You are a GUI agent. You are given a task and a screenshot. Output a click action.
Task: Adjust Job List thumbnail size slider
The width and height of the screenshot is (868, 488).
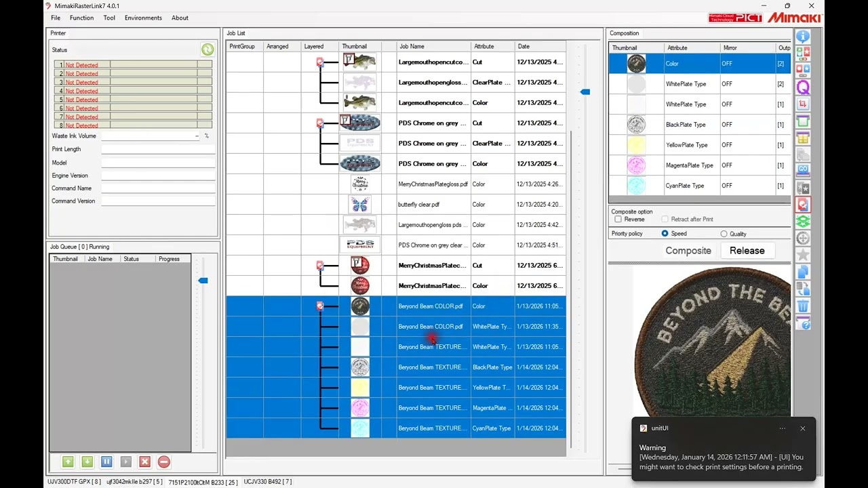point(585,91)
